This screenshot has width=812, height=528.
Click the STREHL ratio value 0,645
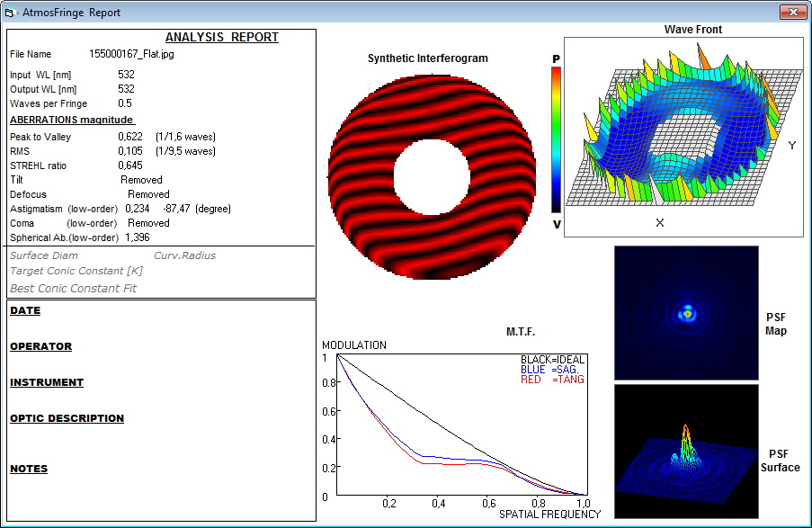pos(130,166)
